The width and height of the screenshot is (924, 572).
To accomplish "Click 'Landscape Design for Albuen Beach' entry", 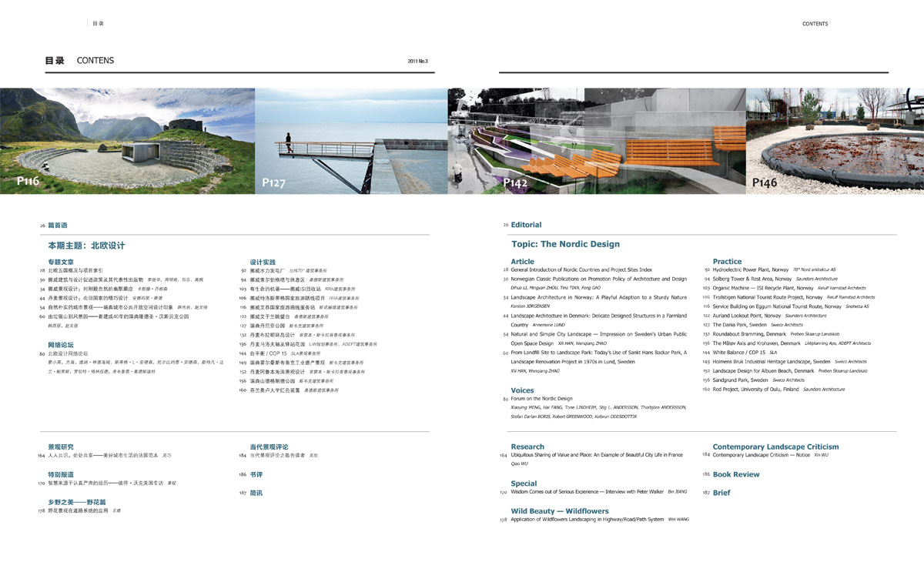I will click(x=763, y=371).
